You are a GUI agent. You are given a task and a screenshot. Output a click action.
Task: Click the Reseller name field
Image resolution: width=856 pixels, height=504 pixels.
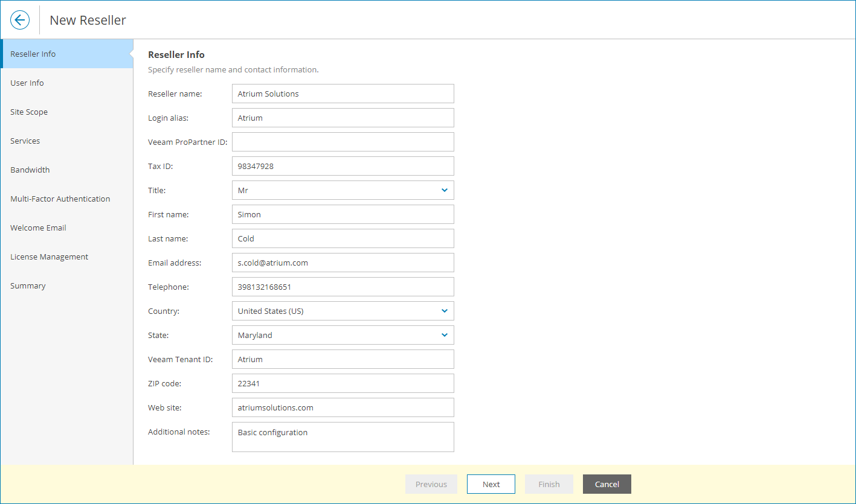[343, 94]
